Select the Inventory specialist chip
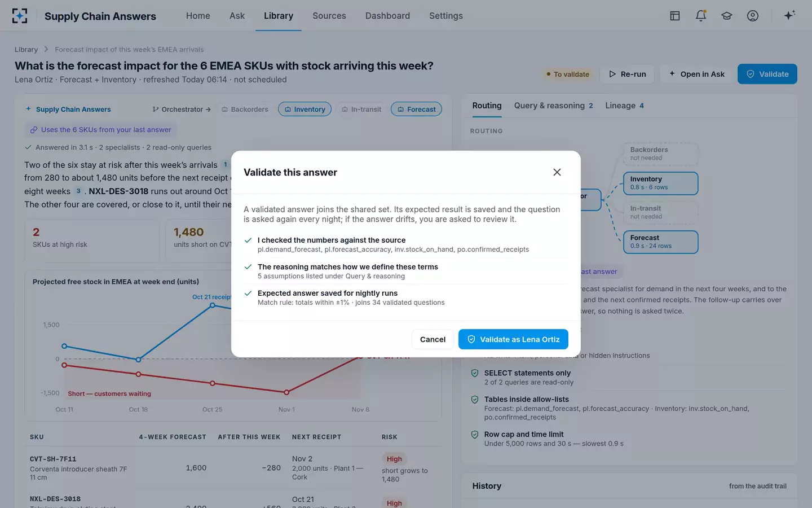 (304, 110)
